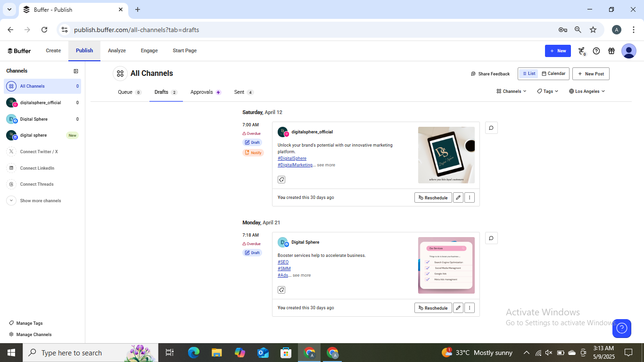644x362 pixels.
Task: Click tag icon under Booster services post
Action: 281,290
